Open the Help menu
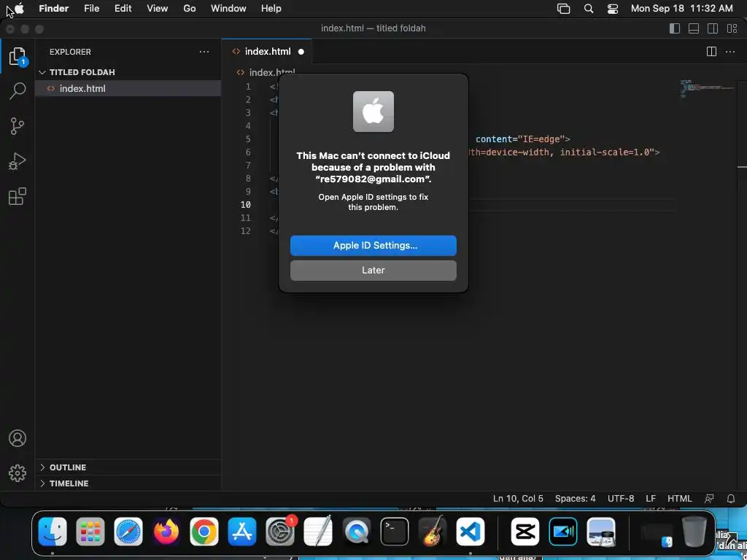747x560 pixels. coord(271,9)
